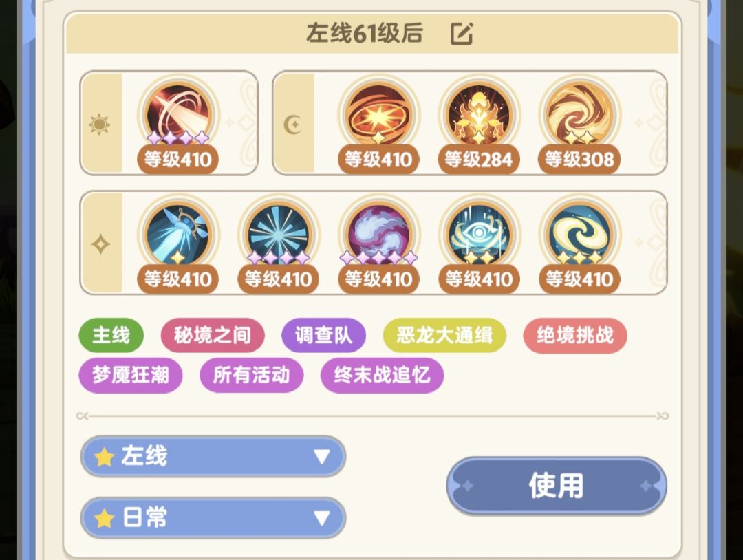Expand the 左线 dropdown
743x560 pixels.
pyautogui.click(x=213, y=457)
